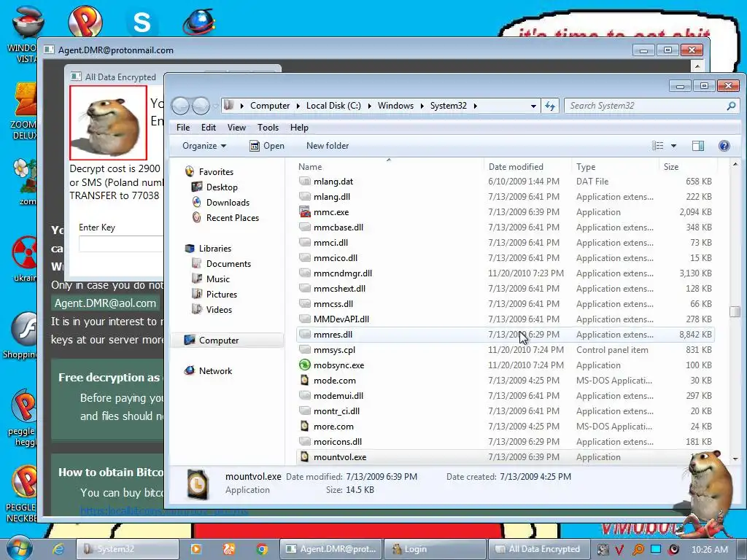Switch to the Login taskbar window
The width and height of the screenshot is (747, 560).
(x=435, y=549)
